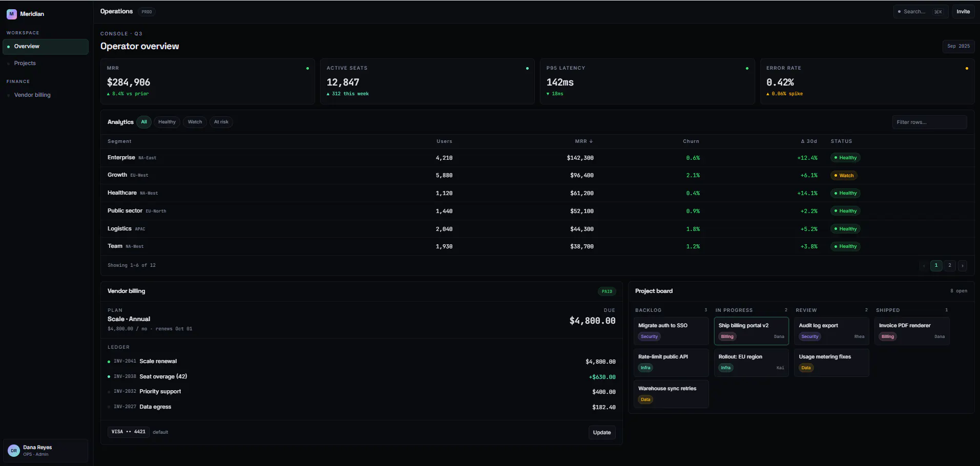This screenshot has width=980, height=466.
Task: Focus the Search field in header
Action: pyautogui.click(x=921, y=12)
